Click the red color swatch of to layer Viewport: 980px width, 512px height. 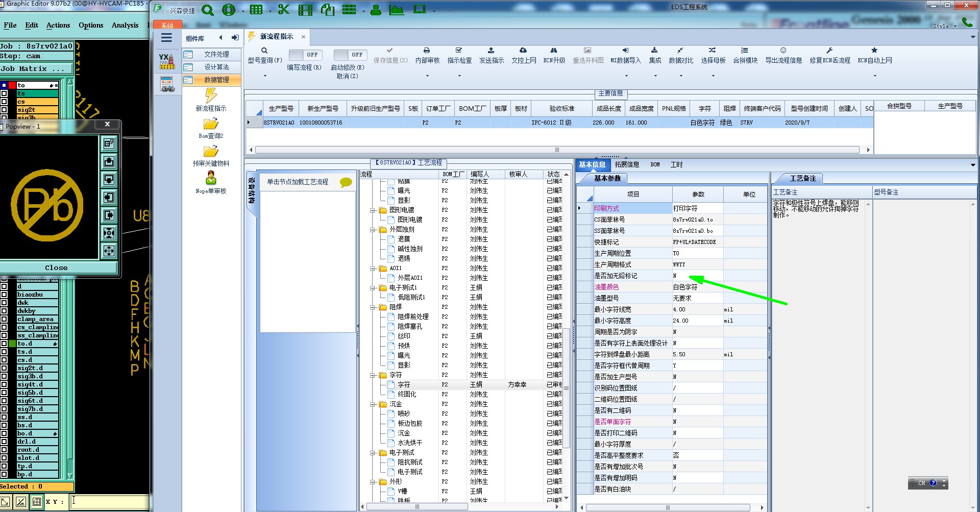point(12,85)
